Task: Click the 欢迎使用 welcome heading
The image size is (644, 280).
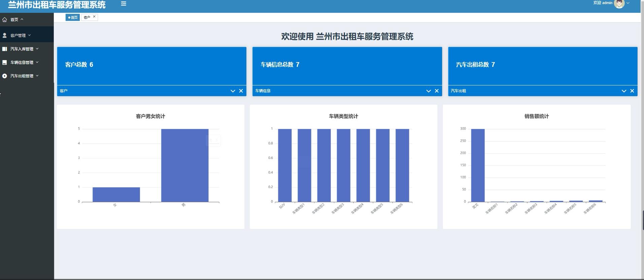Action: click(x=347, y=36)
